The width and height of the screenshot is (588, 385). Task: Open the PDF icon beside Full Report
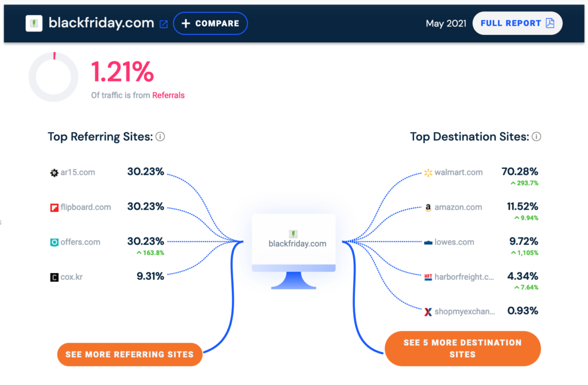click(551, 23)
